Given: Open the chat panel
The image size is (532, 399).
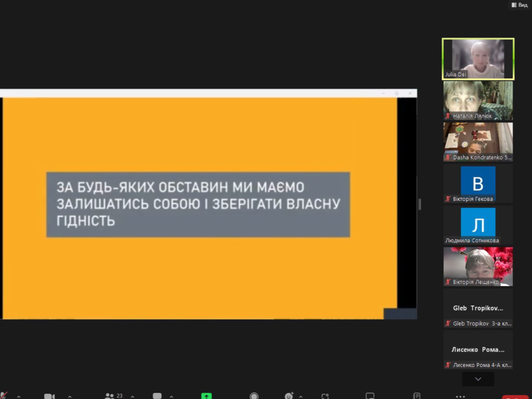Looking at the screenshot, I should (157, 396).
